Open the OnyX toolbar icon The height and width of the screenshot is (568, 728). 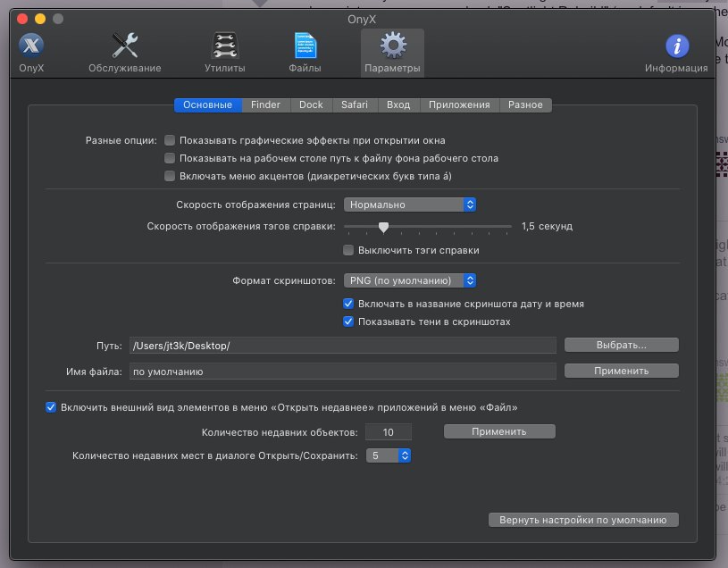point(31,53)
